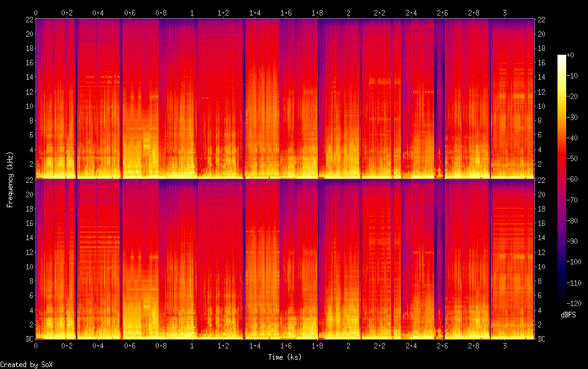The image size is (588, 369).
Task: Click the 2 tick on top time axis
Action: click(348, 12)
